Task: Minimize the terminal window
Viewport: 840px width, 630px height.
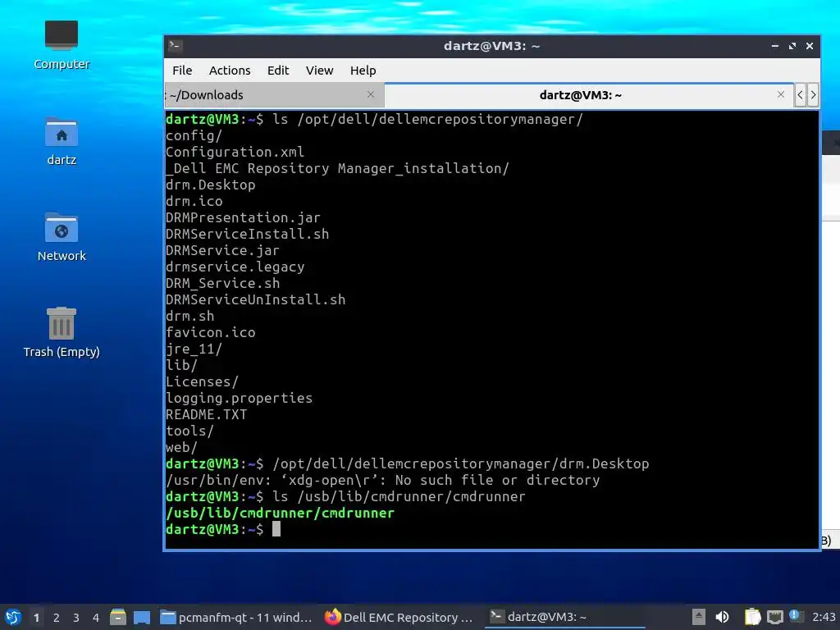Action: click(x=774, y=46)
